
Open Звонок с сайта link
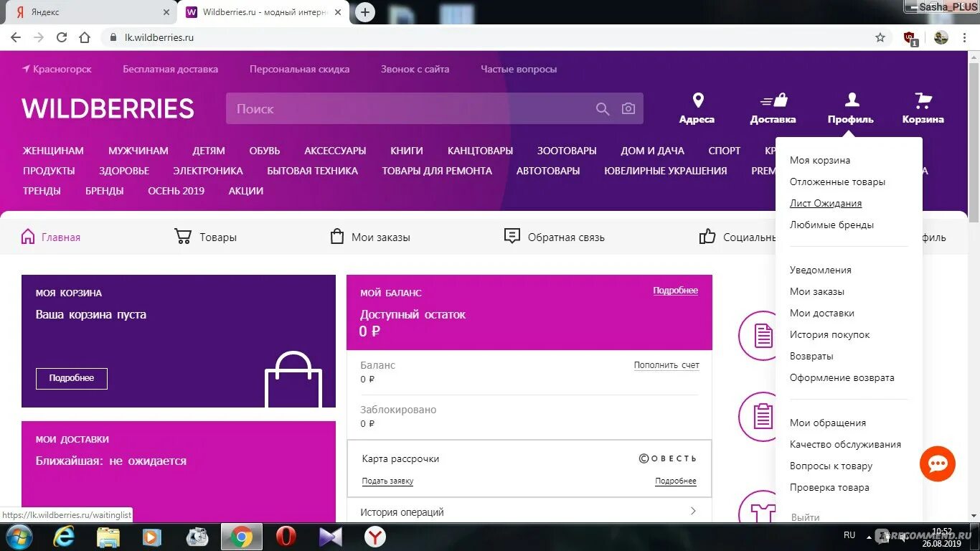click(415, 70)
